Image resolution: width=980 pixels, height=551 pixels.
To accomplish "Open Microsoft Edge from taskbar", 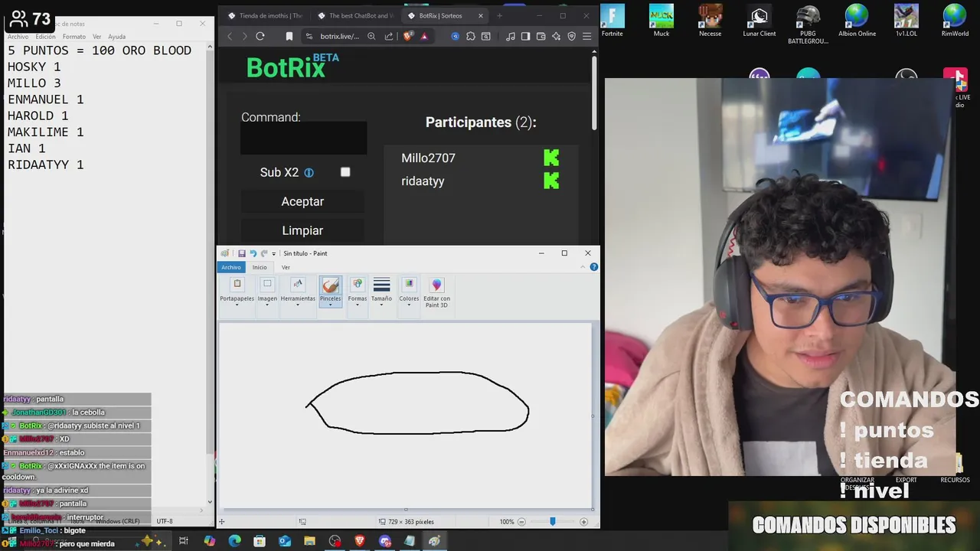I will 235,541.
